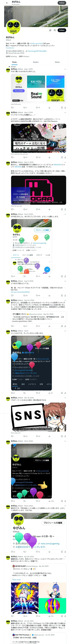Switch to the Replies tab

(36, 62)
